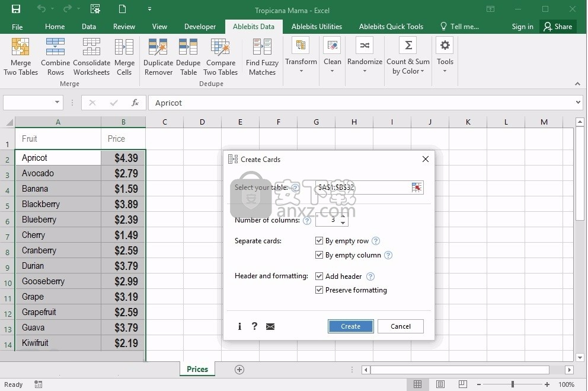Viewport: 588px width, 391px height.
Task: Show help for By empty row
Action: pos(376,241)
